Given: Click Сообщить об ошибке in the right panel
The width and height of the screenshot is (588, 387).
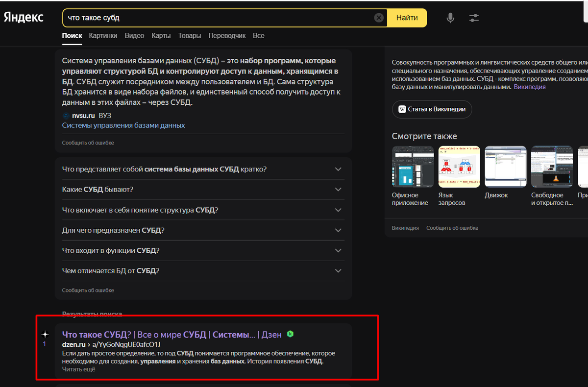Looking at the screenshot, I should (452, 228).
